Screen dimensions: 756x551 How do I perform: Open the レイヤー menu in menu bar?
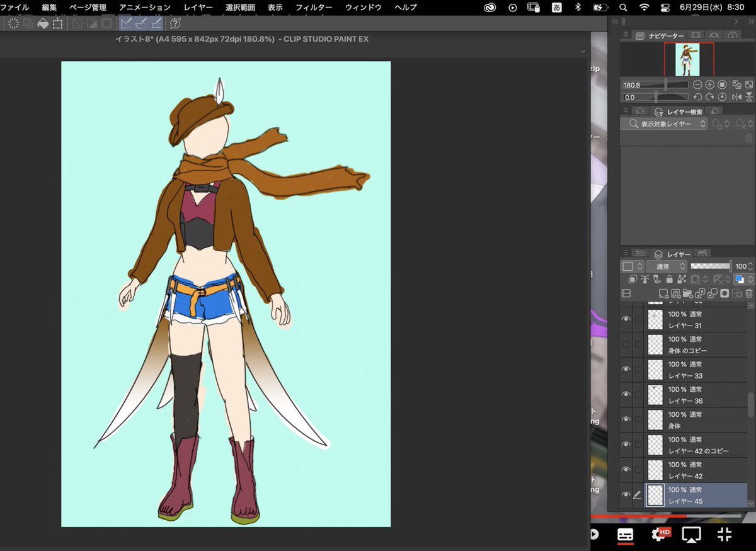(x=198, y=8)
